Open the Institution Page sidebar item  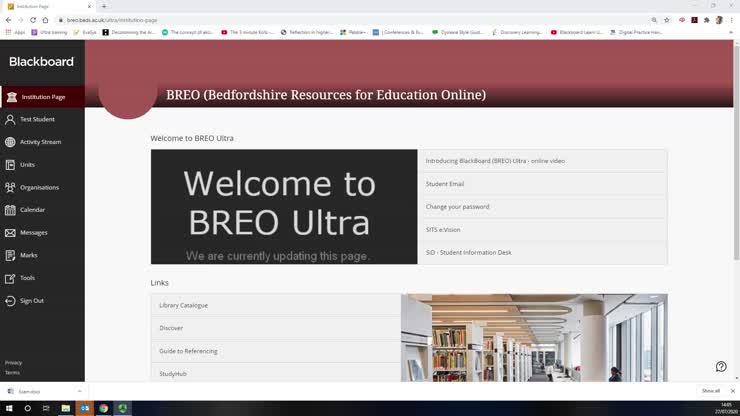pos(42,97)
